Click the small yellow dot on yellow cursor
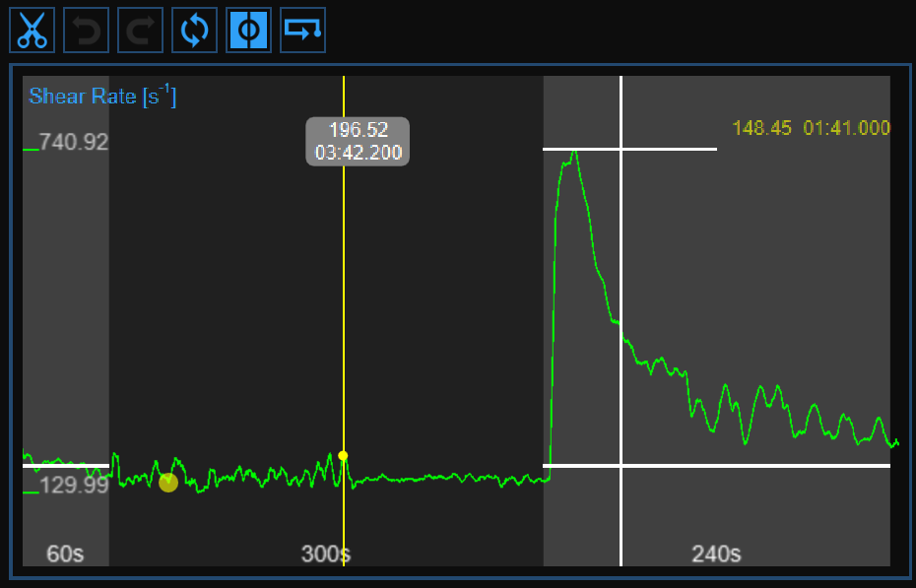Image resolution: width=916 pixels, height=588 pixels. 343,455
